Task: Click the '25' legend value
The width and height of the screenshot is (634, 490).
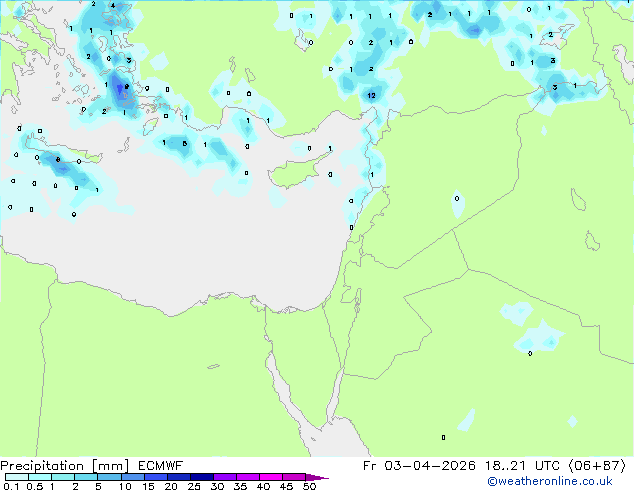Action: pos(194,486)
